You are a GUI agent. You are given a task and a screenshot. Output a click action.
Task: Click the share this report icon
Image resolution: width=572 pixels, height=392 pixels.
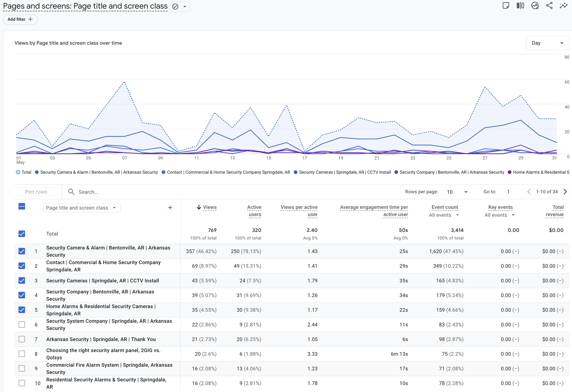point(549,6)
